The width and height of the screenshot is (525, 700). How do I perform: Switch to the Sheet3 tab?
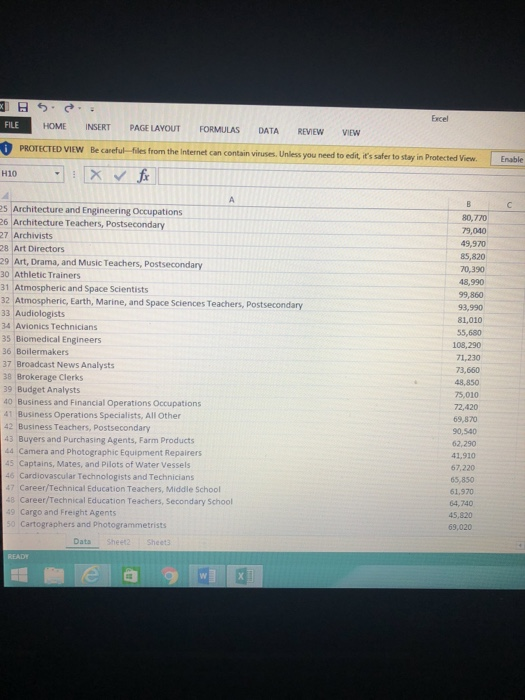158,542
